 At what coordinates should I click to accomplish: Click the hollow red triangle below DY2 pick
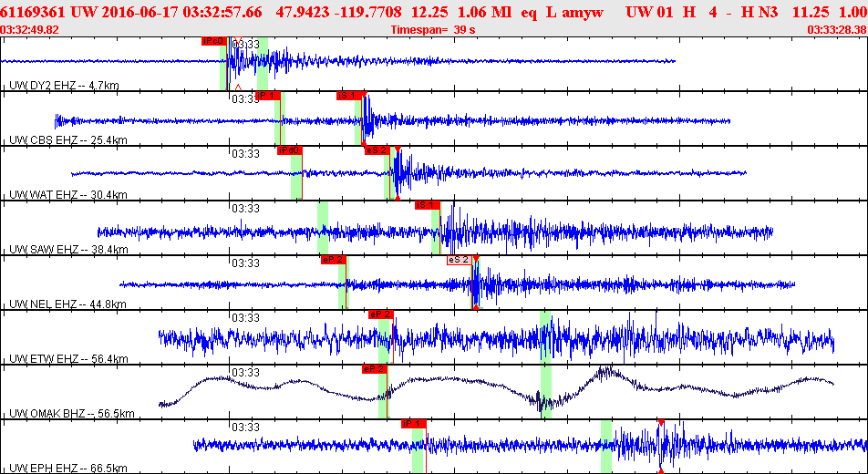pos(238,88)
